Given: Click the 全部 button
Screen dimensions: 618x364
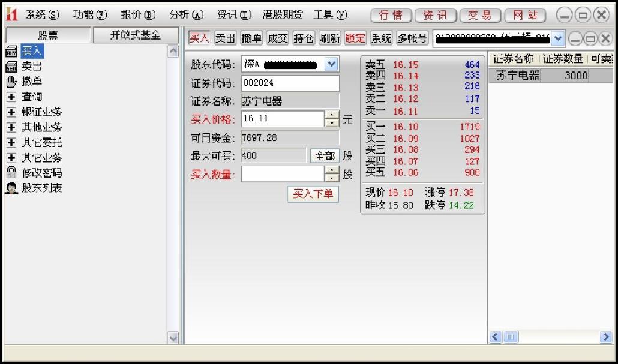Looking at the screenshot, I should (x=325, y=155).
